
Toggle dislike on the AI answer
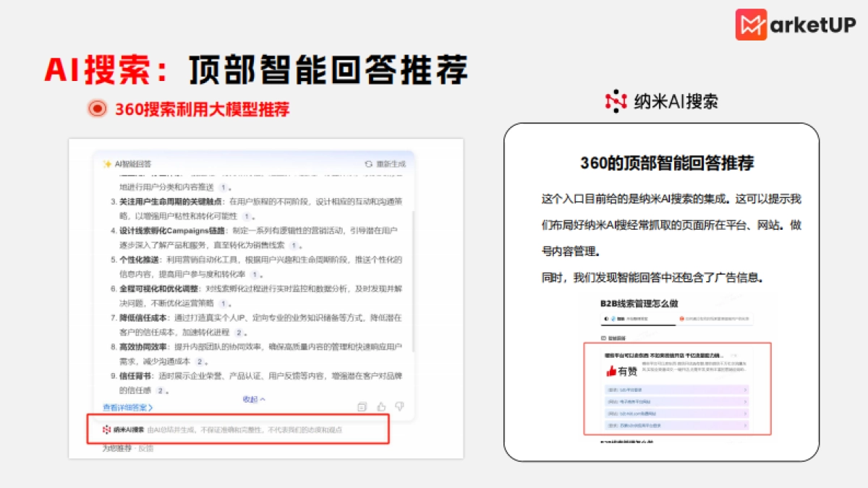(399, 405)
